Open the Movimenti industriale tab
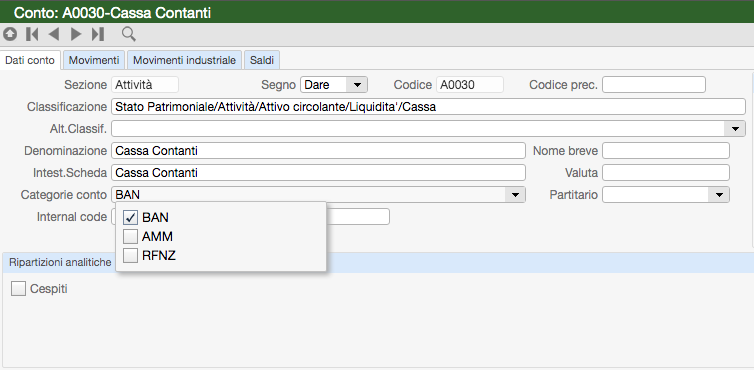The image size is (754, 370). point(184,61)
